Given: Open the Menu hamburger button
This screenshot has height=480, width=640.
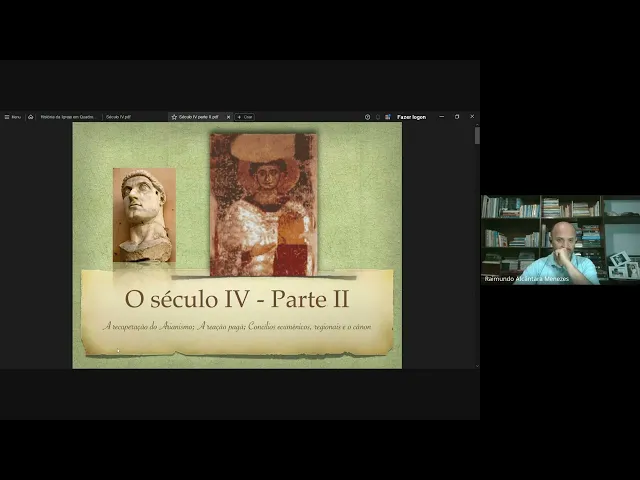Looking at the screenshot, I should pos(12,117).
